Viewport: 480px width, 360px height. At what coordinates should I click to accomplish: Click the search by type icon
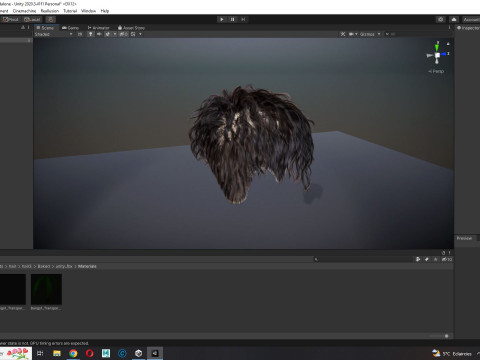[x=418, y=259]
